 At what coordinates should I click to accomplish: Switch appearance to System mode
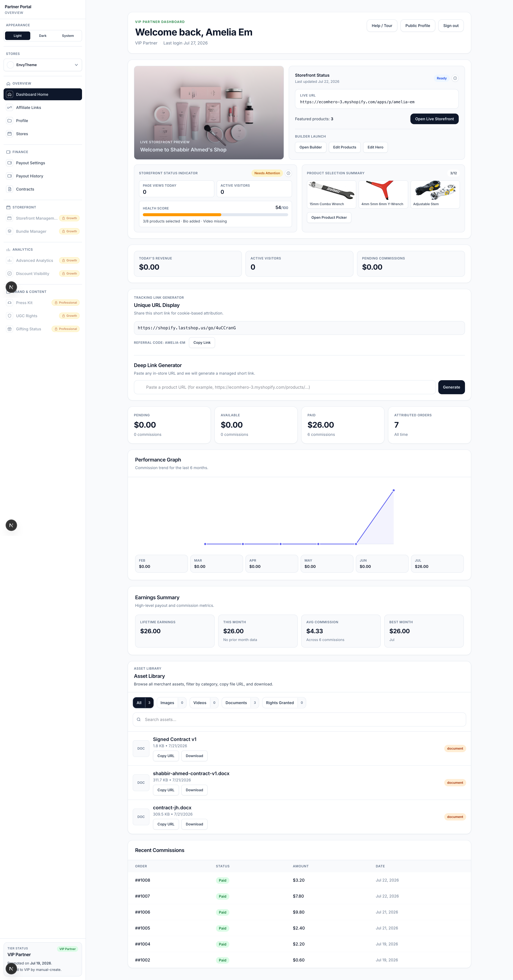pyautogui.click(x=68, y=36)
